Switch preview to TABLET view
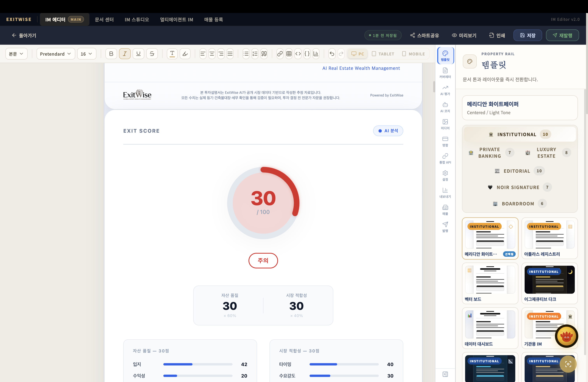This screenshot has width=588, height=382. click(x=383, y=54)
